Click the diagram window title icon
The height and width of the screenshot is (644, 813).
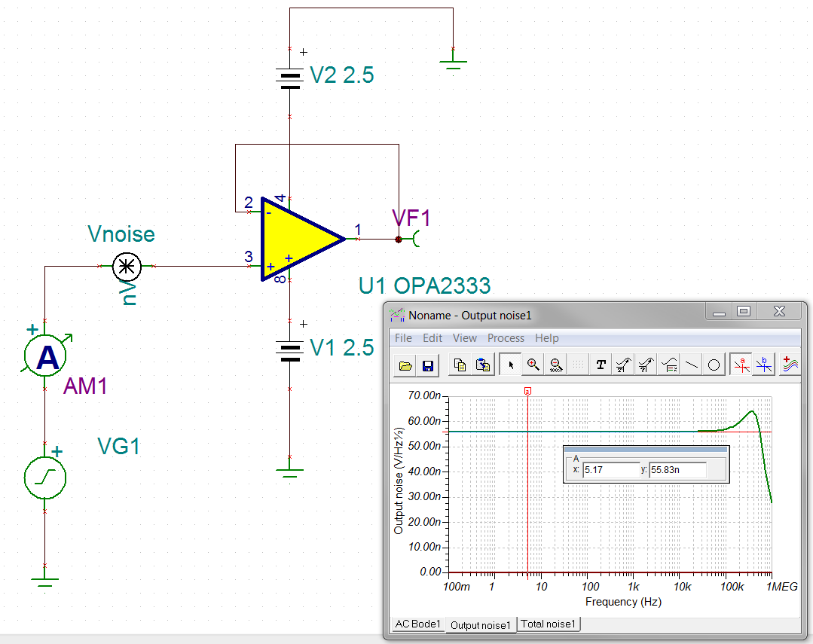click(397, 315)
